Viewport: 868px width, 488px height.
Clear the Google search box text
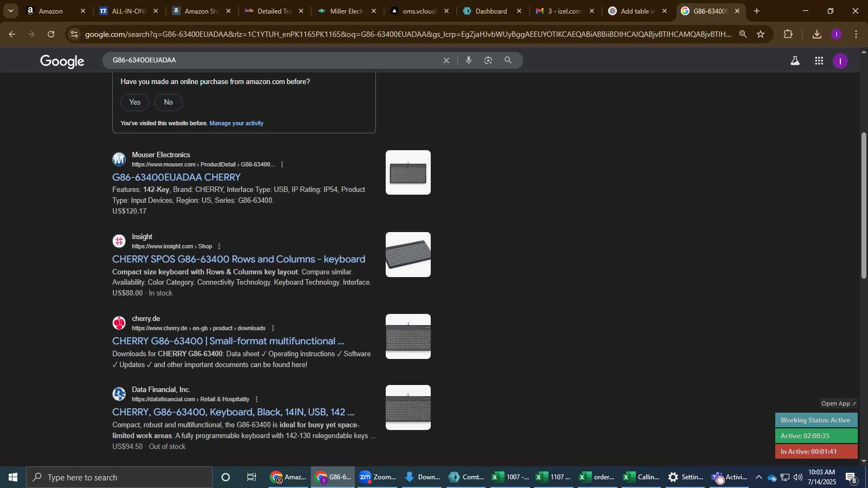(x=446, y=60)
